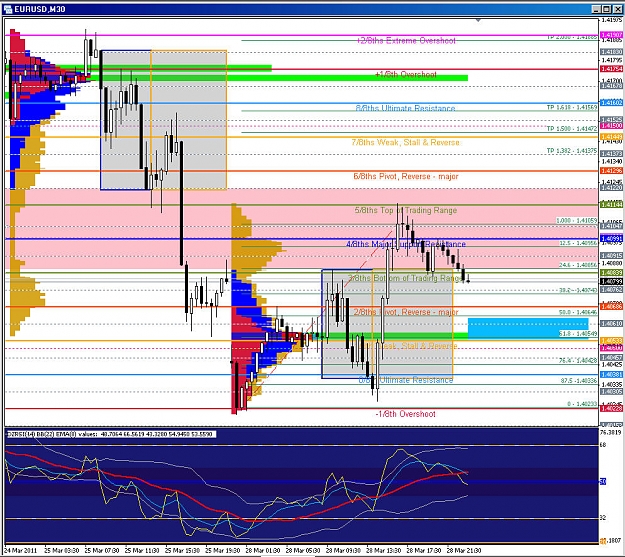Close the EURUSD,M30 chart window
Screen dimensions: 625x557
617,9
